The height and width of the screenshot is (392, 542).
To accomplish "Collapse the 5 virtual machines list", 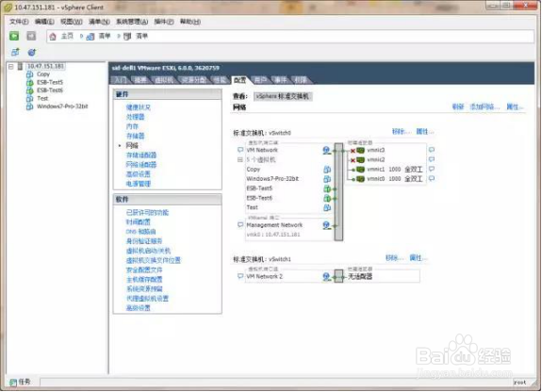I will click(x=239, y=159).
